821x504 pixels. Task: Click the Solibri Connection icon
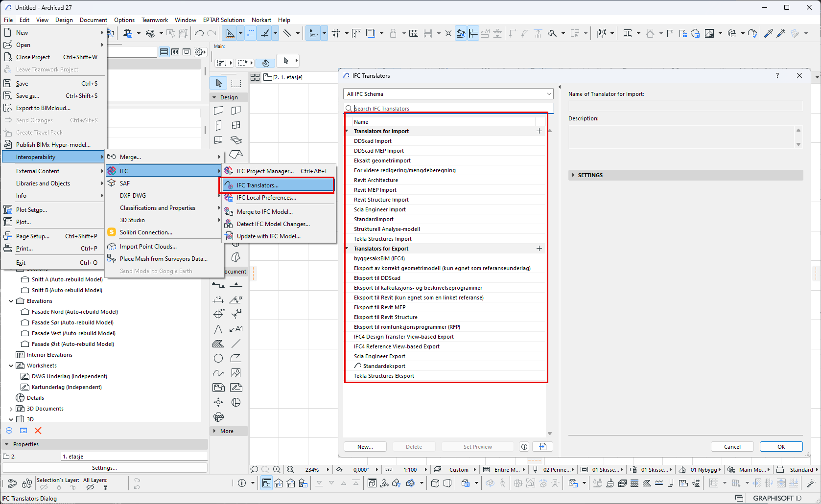point(112,232)
